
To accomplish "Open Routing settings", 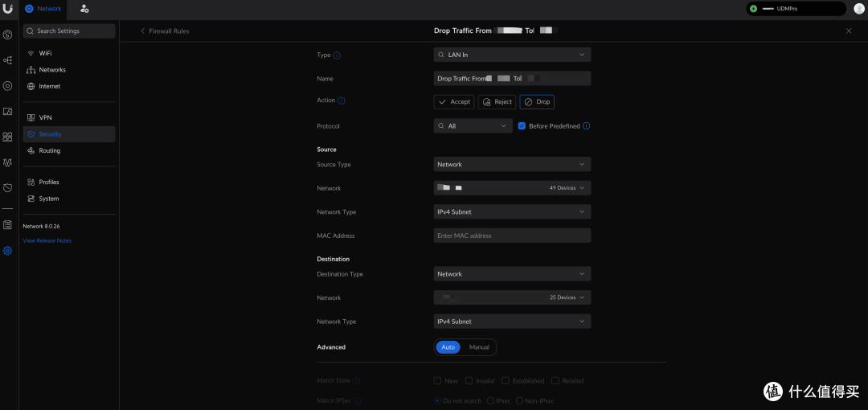I will pos(69,150).
